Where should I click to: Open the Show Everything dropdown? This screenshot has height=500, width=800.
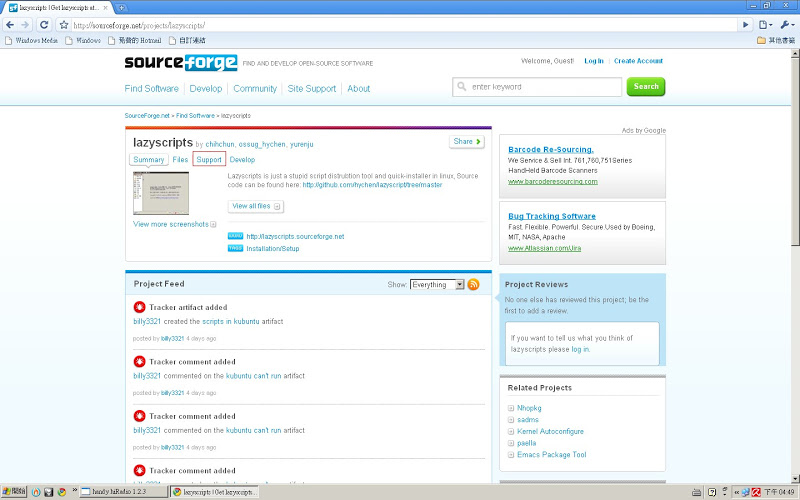pos(437,285)
